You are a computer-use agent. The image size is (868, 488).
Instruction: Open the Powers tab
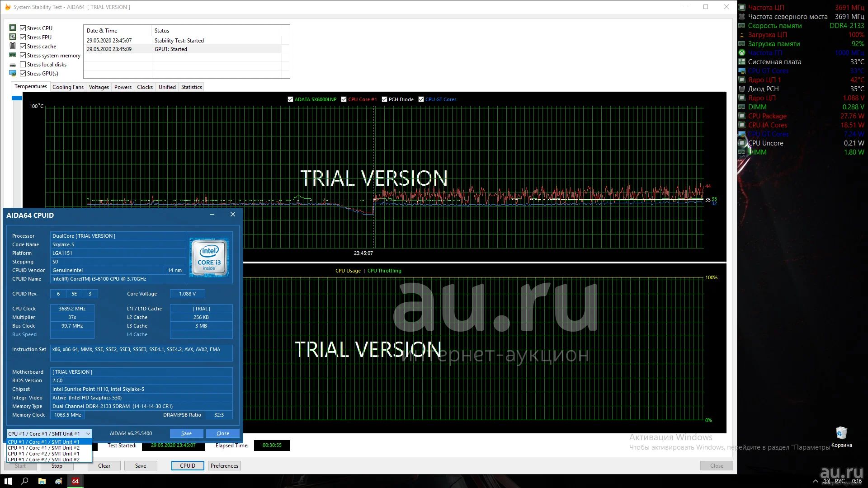point(123,87)
